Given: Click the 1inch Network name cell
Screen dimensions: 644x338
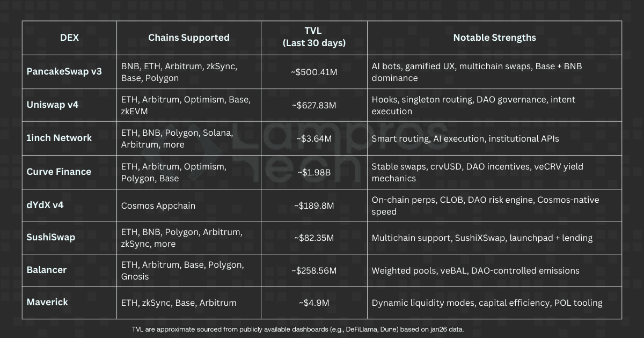Looking at the screenshot, I should 59,138.
